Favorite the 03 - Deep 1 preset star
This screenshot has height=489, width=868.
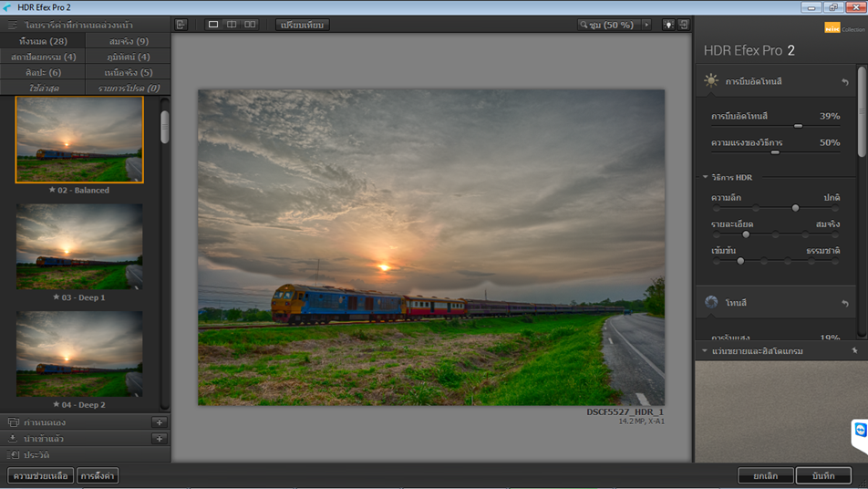pos(56,297)
